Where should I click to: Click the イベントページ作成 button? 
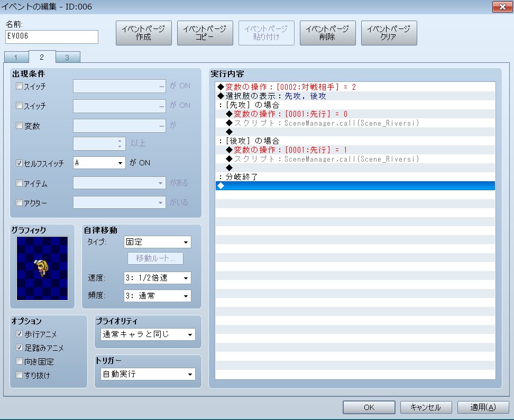144,33
